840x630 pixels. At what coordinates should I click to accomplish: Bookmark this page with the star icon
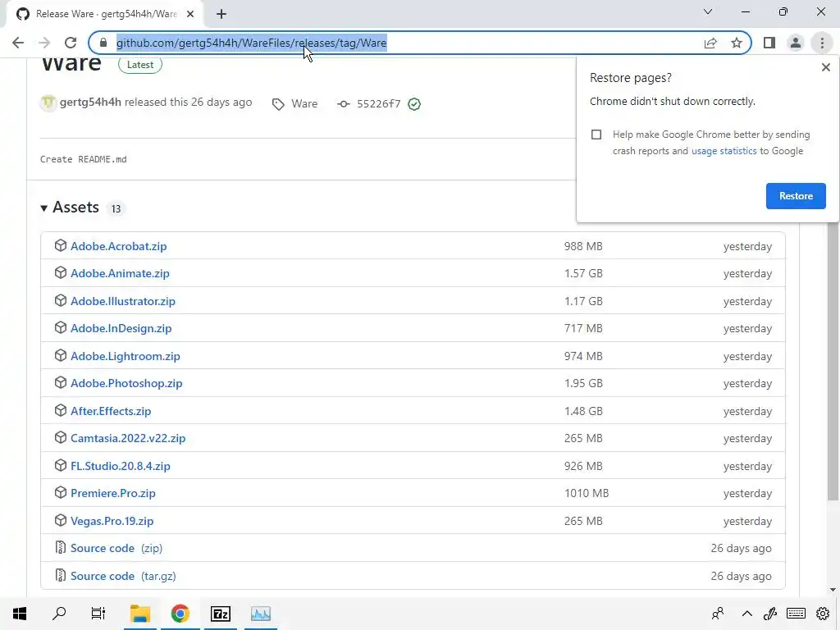pyautogui.click(x=737, y=43)
